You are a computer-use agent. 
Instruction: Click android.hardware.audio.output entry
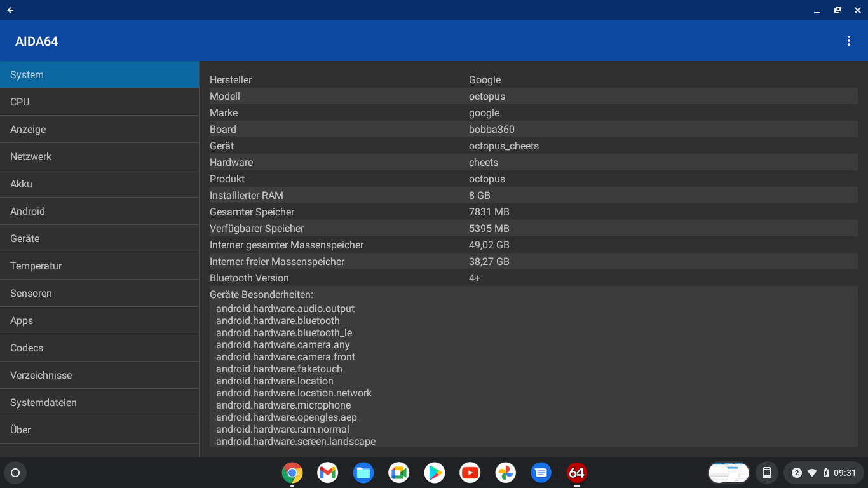[x=285, y=308]
